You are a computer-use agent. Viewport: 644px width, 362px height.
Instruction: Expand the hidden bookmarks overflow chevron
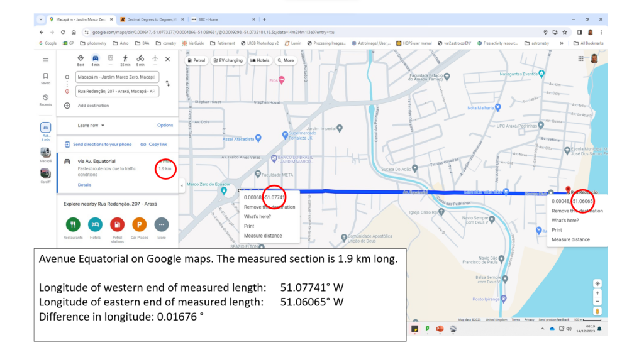point(561,43)
